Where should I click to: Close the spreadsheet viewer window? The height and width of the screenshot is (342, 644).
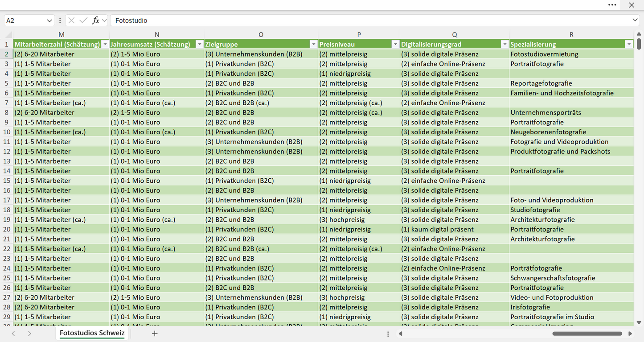pos(632,5)
